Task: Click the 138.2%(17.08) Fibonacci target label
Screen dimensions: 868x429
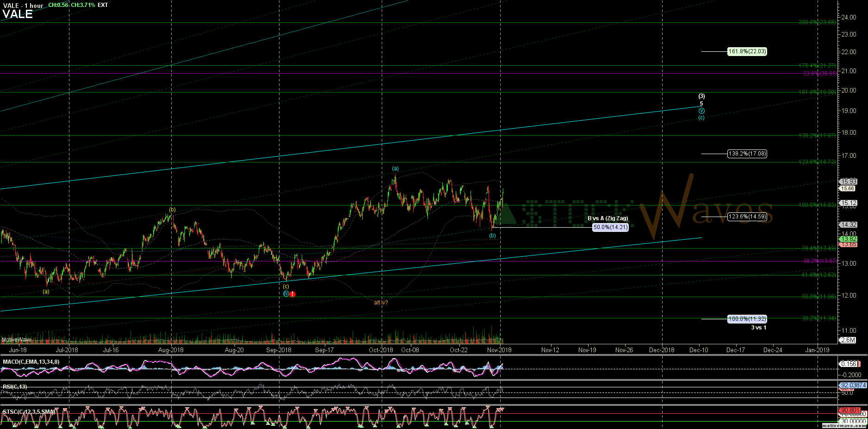Action: tap(747, 154)
